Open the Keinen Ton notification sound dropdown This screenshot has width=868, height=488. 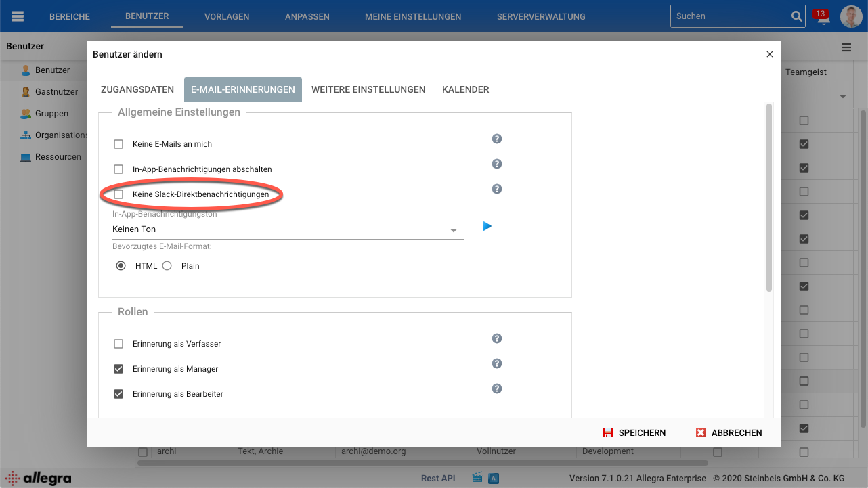[288, 229]
